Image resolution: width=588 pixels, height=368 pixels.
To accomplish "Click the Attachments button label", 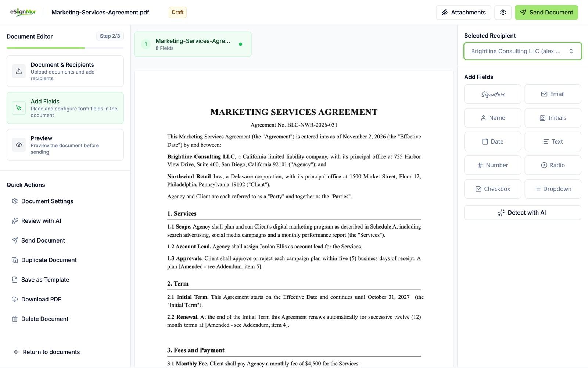I will tap(468, 13).
